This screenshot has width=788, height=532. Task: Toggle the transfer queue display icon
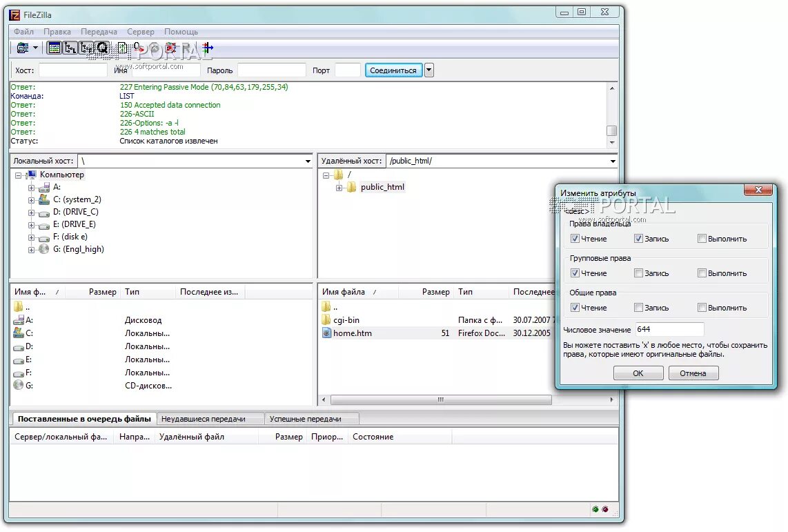[103, 48]
